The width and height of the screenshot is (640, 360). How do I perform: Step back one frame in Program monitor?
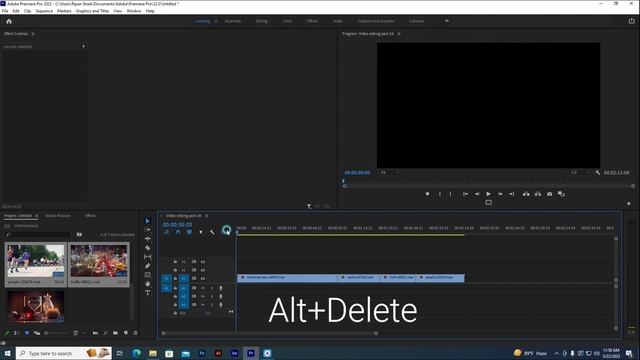point(477,194)
